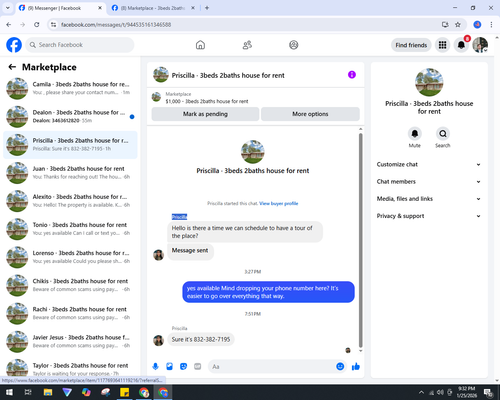The image size is (500, 400).
Task: Expand Media, files and links section
Action: tap(429, 199)
